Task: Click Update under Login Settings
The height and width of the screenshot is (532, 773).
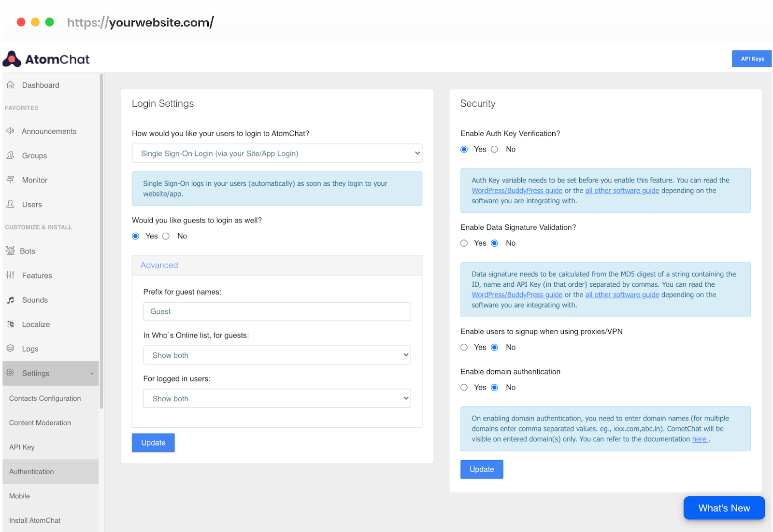Action: 153,443
